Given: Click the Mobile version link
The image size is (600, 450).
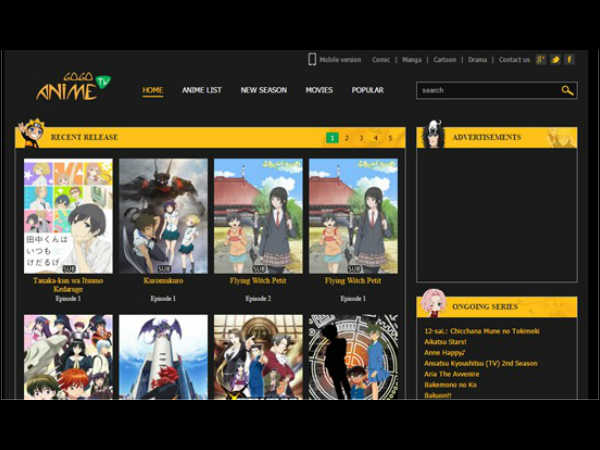Looking at the screenshot, I should (340, 60).
